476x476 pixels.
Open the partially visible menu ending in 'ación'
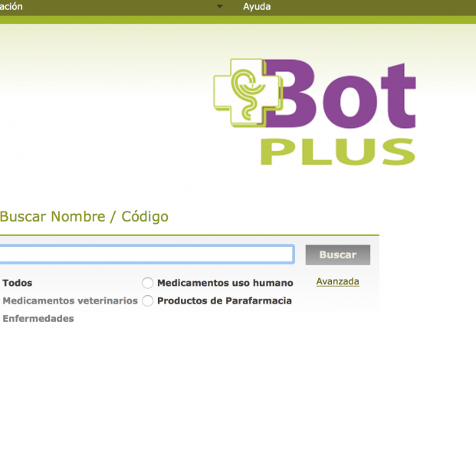tap(11, 7)
